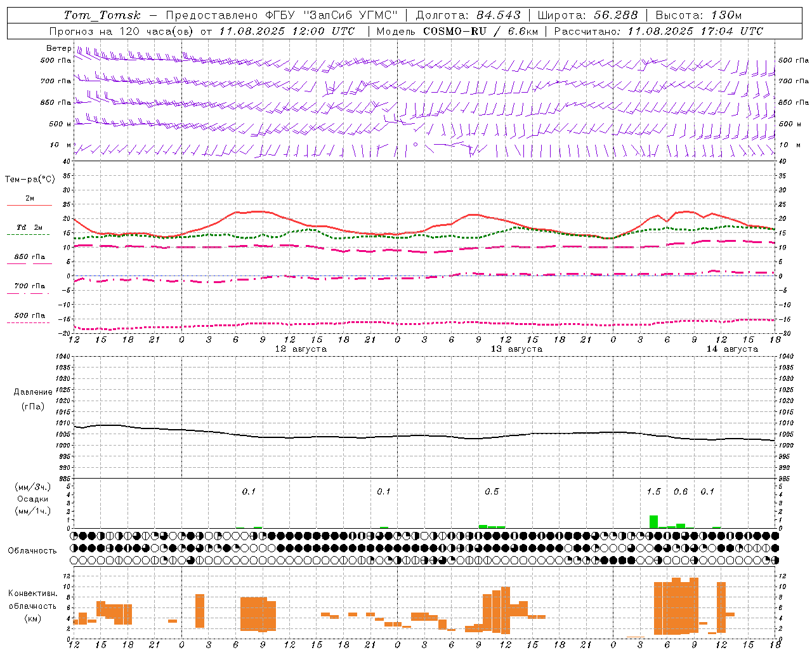
Task: Select the "Долгота: 84.543" longitude value
Action: pos(468,15)
